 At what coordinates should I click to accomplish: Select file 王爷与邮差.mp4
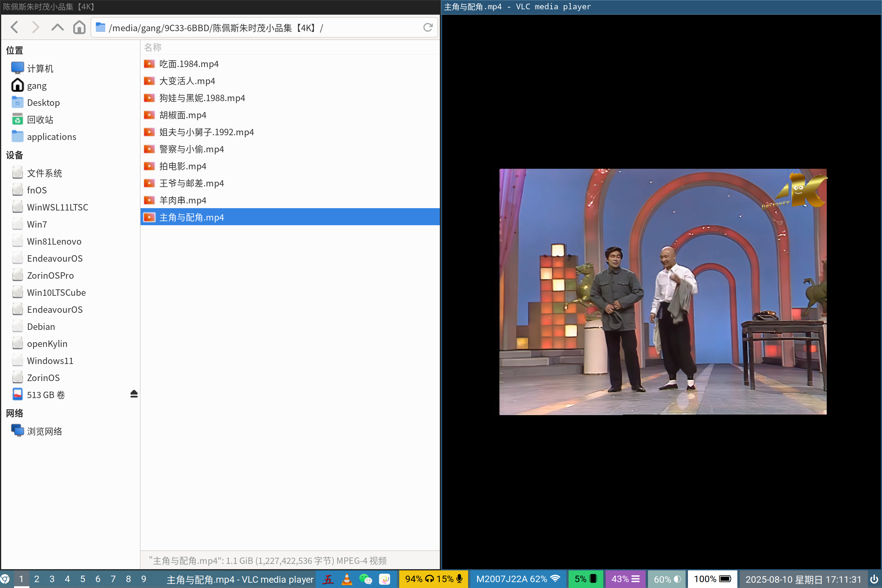pos(290,183)
